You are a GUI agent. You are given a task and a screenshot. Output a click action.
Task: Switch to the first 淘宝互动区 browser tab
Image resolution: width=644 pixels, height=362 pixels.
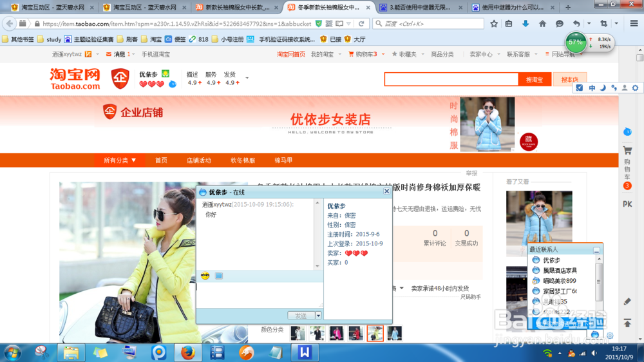pyautogui.click(x=52, y=7)
